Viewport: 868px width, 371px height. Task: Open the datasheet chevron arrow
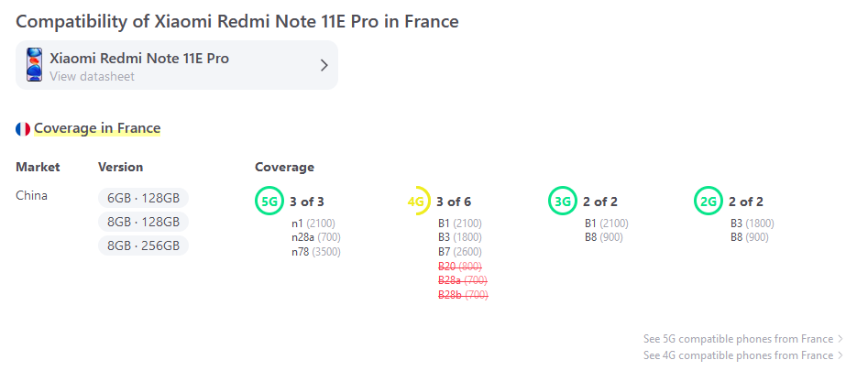(324, 65)
